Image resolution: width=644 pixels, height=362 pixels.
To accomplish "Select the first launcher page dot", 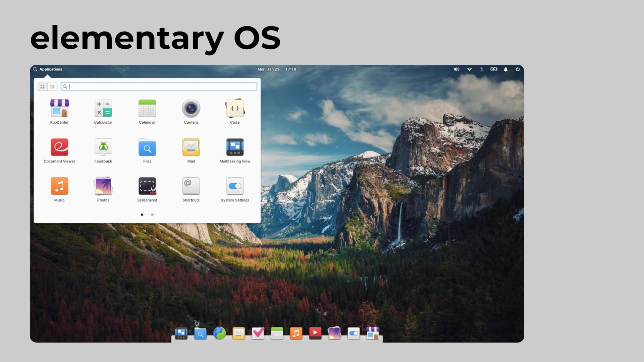I will click(x=142, y=215).
